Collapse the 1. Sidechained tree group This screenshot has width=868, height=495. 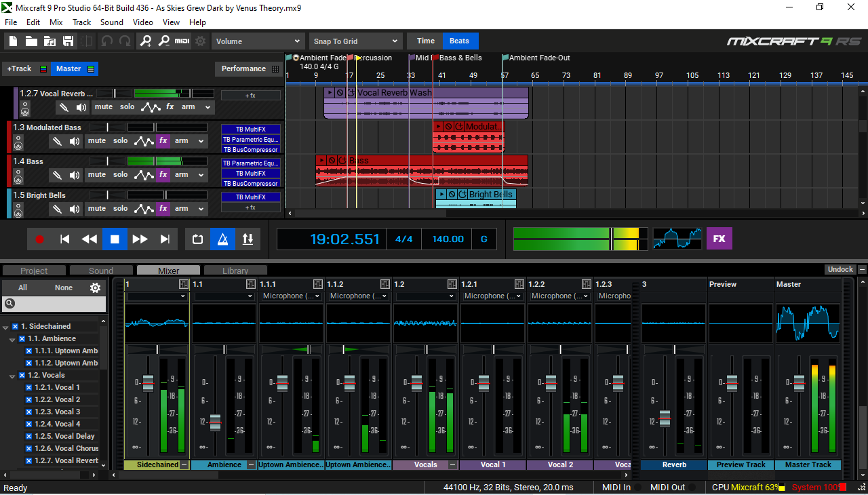[x=6, y=327]
